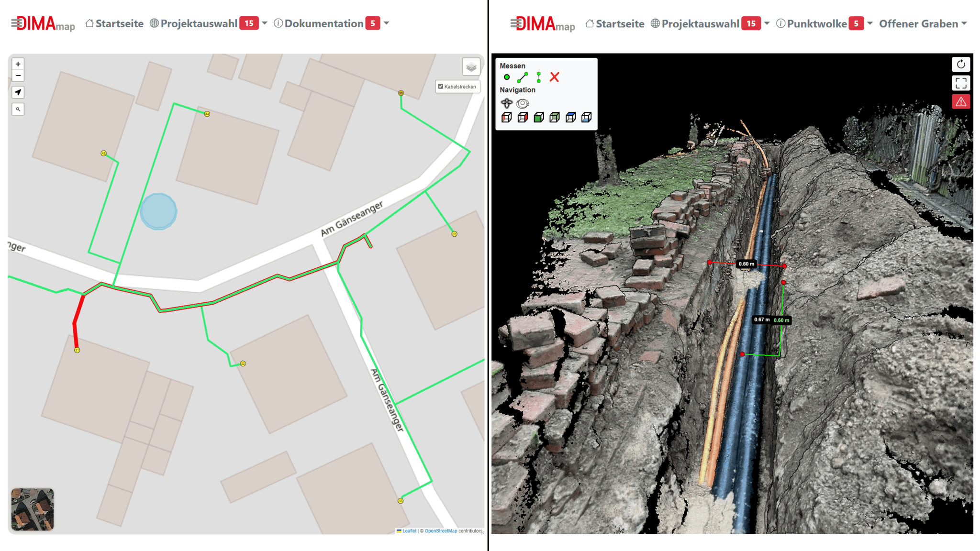Toggle fullscreen for the point cloud viewer
The width and height of the screenshot is (980, 551).
pyautogui.click(x=960, y=83)
